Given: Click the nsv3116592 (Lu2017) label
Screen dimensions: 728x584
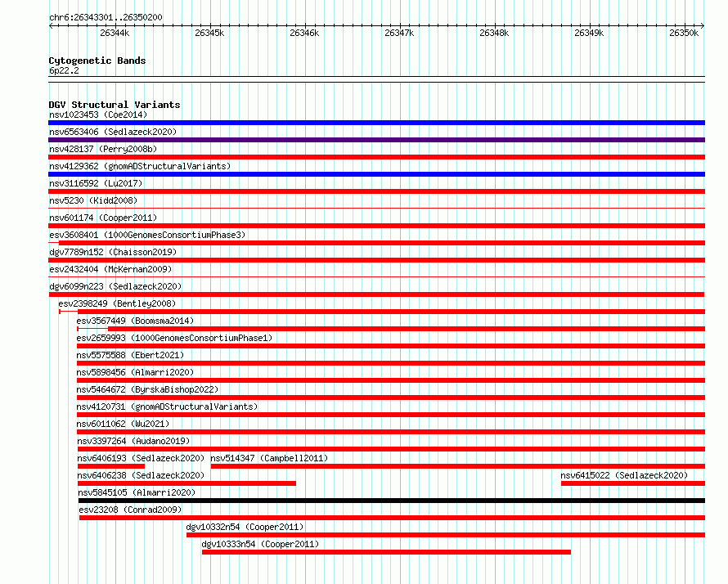Looking at the screenshot, I should [x=96, y=183].
